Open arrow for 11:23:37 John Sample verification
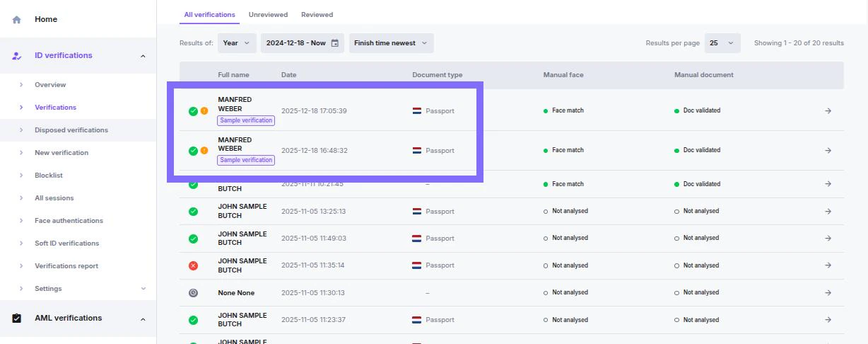 point(828,320)
